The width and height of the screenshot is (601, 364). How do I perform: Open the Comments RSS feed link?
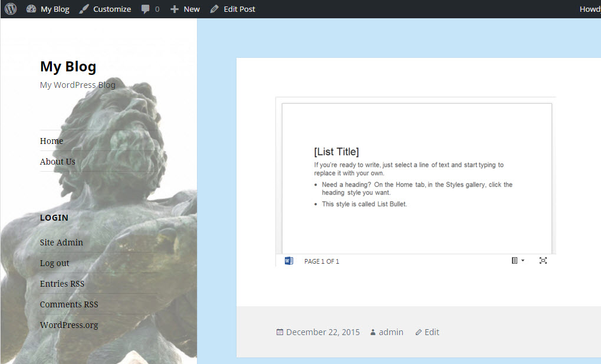click(69, 304)
